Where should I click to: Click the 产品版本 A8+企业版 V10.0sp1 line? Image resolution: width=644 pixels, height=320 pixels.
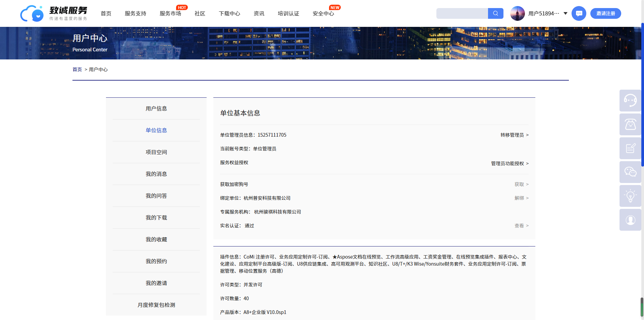pos(253,312)
